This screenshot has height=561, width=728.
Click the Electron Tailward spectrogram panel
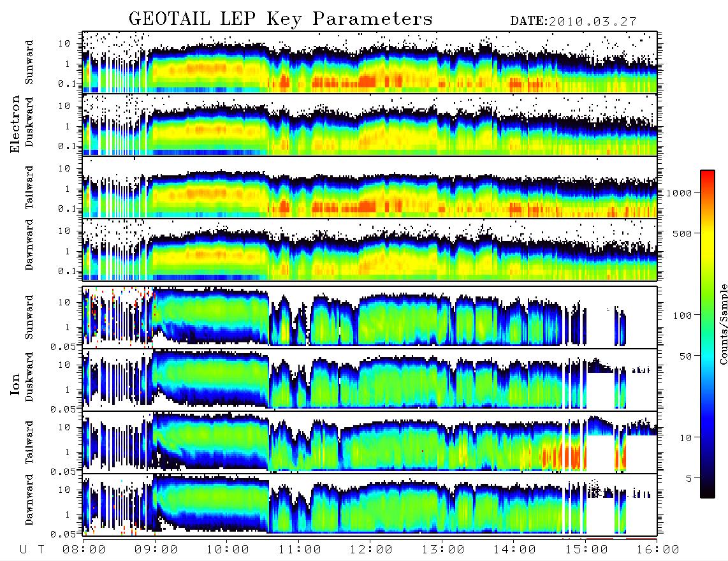(x=370, y=187)
